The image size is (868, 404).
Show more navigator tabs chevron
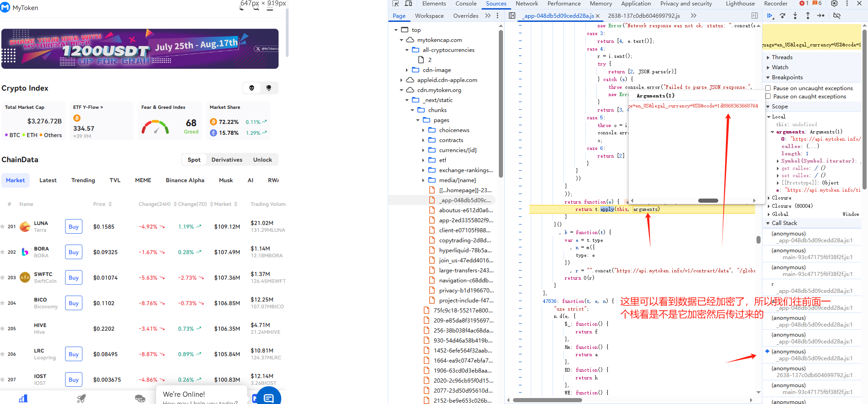(x=488, y=15)
